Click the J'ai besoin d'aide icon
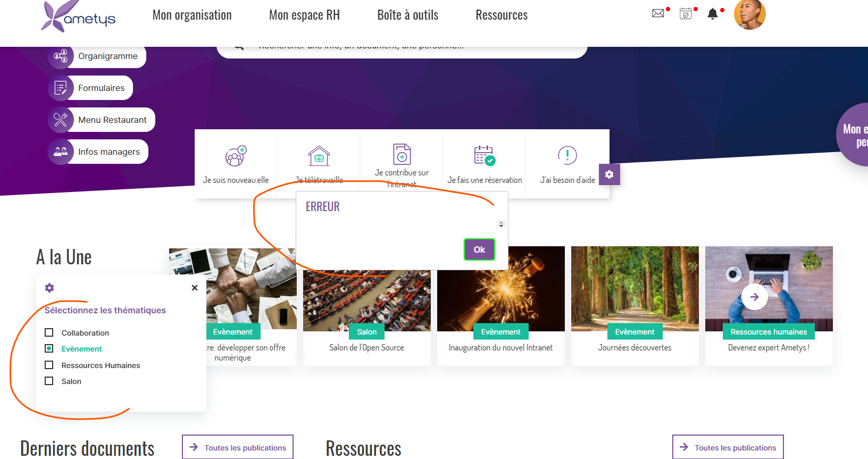 567,155
